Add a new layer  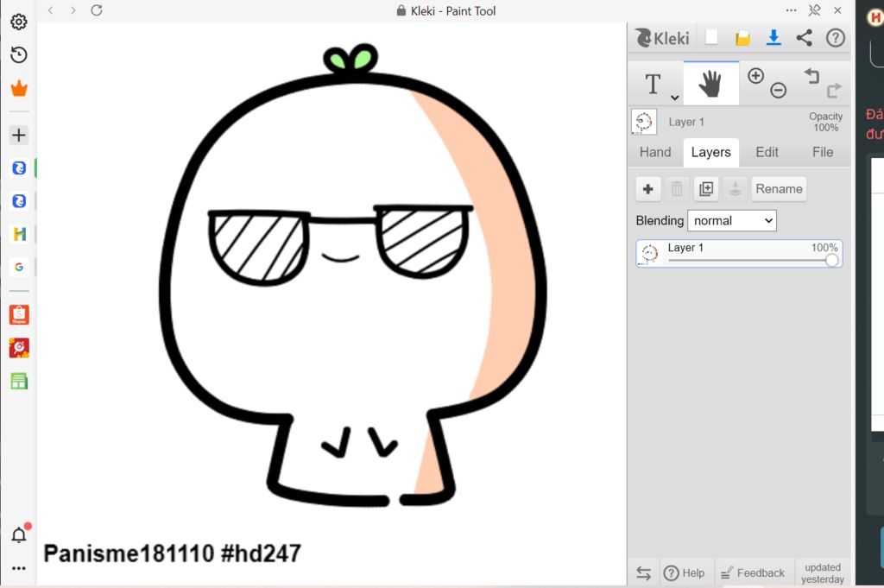click(x=647, y=189)
